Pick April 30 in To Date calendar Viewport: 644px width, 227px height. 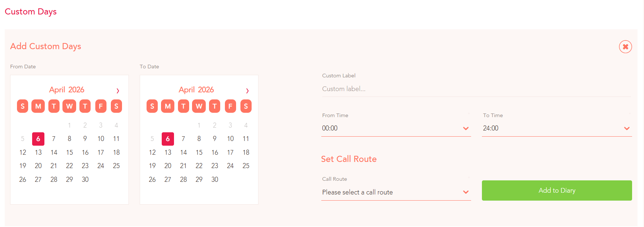click(215, 180)
